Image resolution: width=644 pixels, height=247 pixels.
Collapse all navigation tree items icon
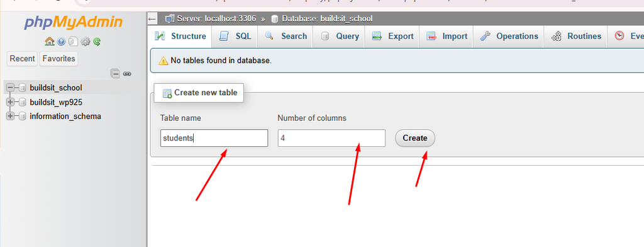pos(116,74)
